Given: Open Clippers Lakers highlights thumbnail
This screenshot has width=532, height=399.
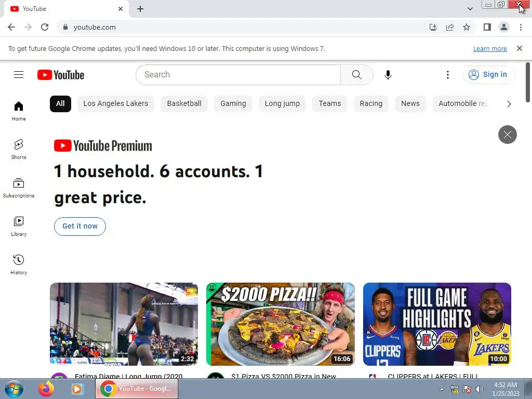Looking at the screenshot, I should [437, 324].
